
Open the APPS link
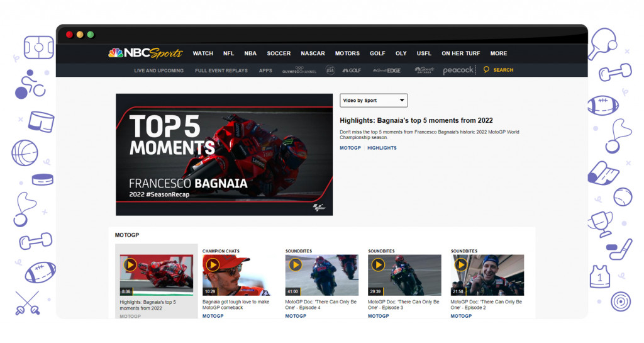(x=265, y=70)
